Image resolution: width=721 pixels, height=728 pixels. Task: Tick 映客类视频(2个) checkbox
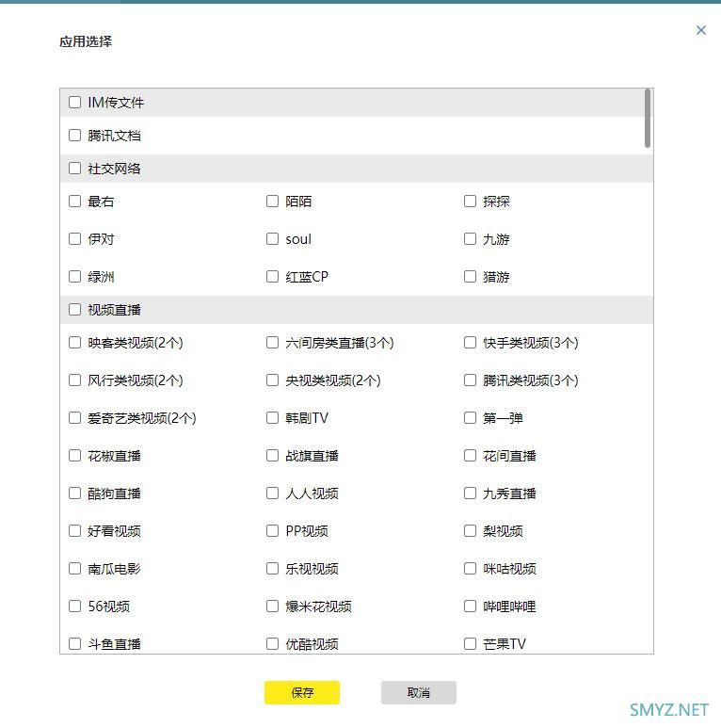click(74, 342)
